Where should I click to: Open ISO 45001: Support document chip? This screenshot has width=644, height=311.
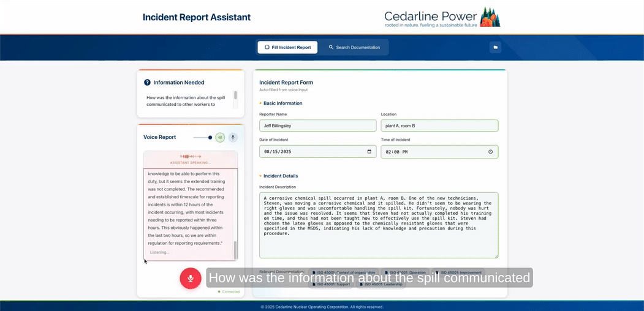(x=330, y=284)
